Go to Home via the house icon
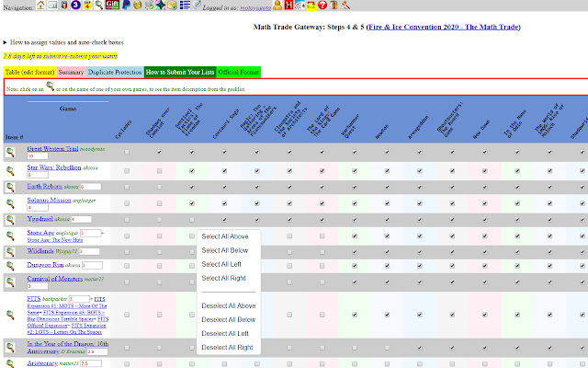Screen dimensions: 588x368 pos(40,5)
